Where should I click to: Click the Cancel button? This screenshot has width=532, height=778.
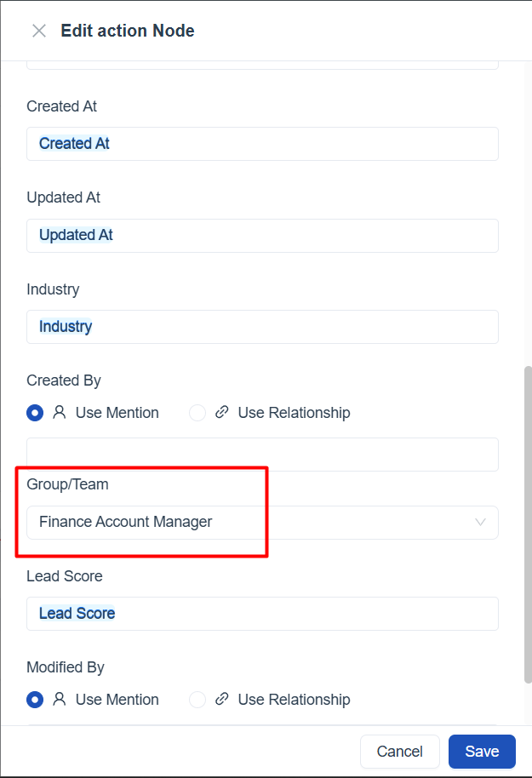[x=399, y=752]
